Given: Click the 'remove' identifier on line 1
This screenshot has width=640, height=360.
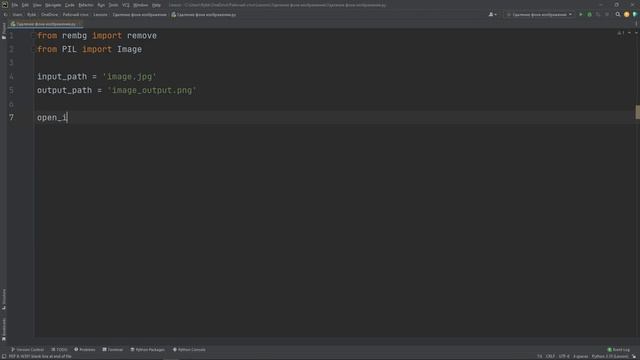Looking at the screenshot, I should tap(142, 36).
